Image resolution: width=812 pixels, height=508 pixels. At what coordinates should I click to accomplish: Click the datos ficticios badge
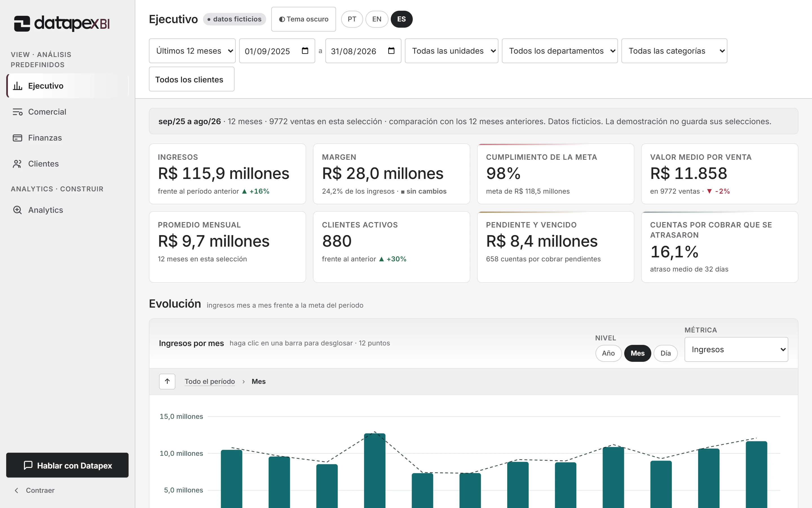(234, 19)
